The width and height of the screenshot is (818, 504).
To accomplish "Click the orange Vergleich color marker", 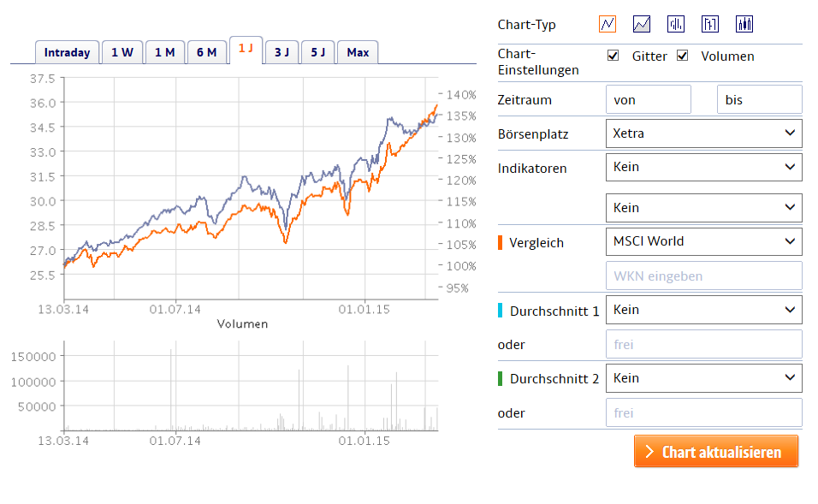I will (x=501, y=242).
